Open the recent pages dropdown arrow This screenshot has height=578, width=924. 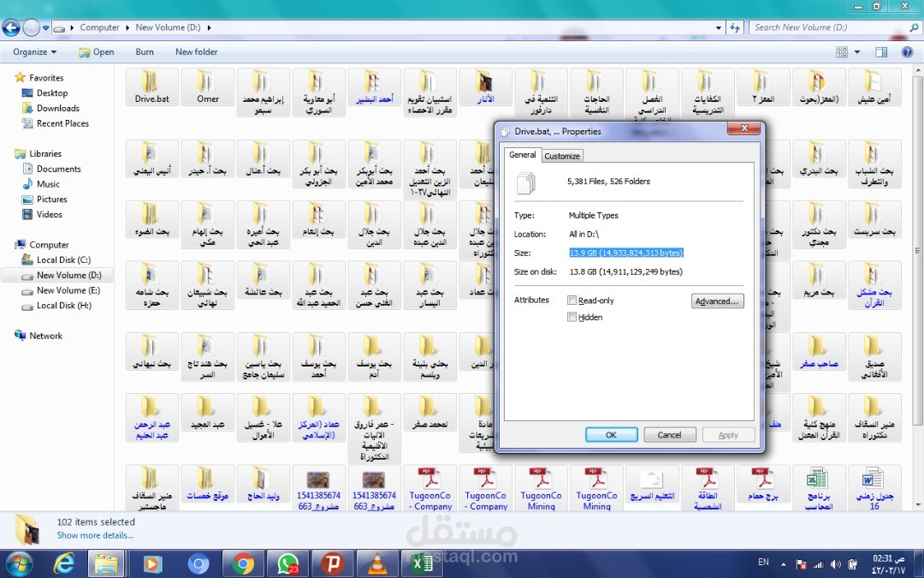point(45,27)
